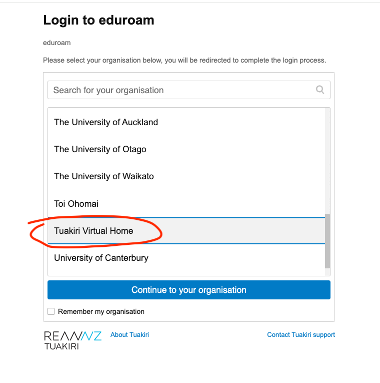The width and height of the screenshot is (380, 383).
Task: Select The University of Auckland
Action: click(186, 122)
